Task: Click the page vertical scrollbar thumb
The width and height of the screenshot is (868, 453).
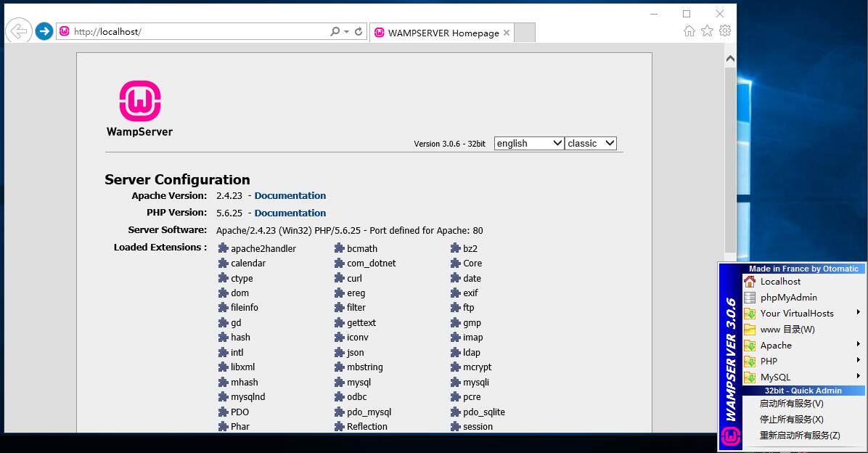Action: click(x=730, y=160)
